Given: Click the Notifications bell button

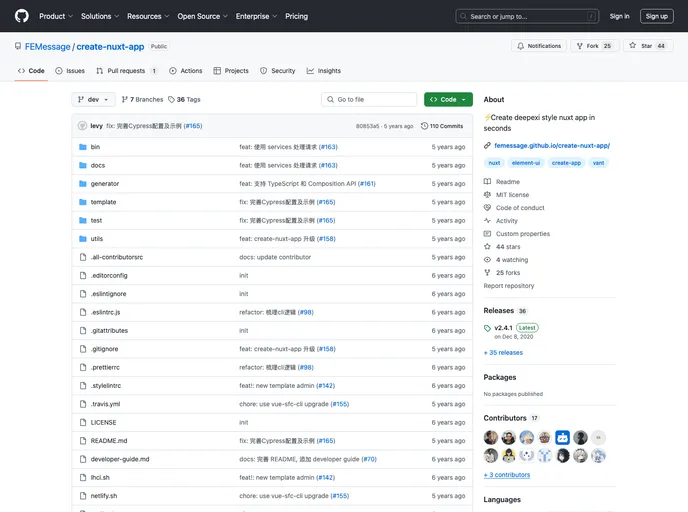Looking at the screenshot, I should tap(539, 46).
